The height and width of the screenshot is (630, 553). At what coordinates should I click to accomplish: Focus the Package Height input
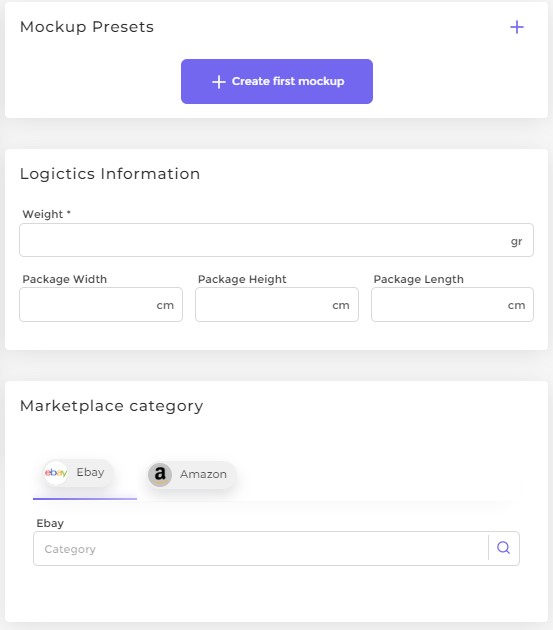pyautogui.click(x=277, y=305)
